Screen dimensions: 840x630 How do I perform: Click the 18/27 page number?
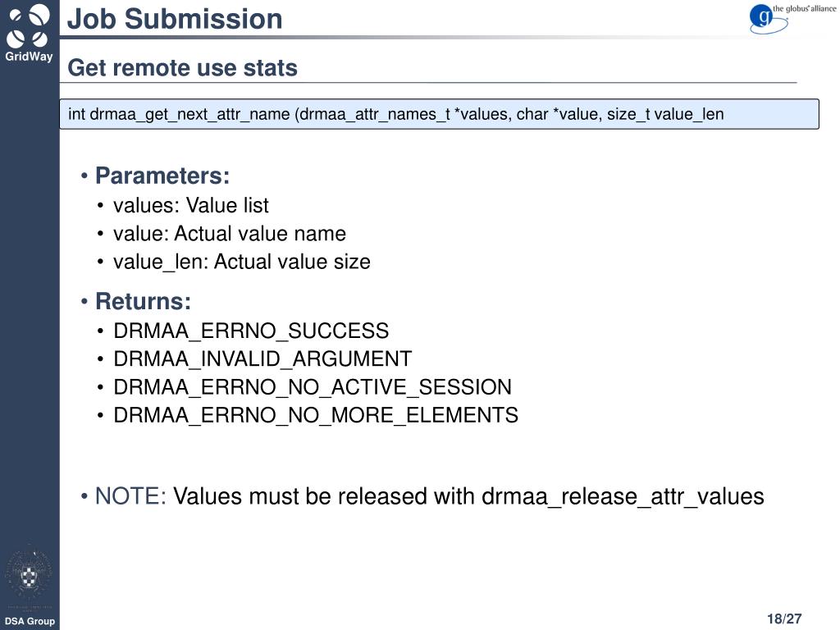coord(784,619)
